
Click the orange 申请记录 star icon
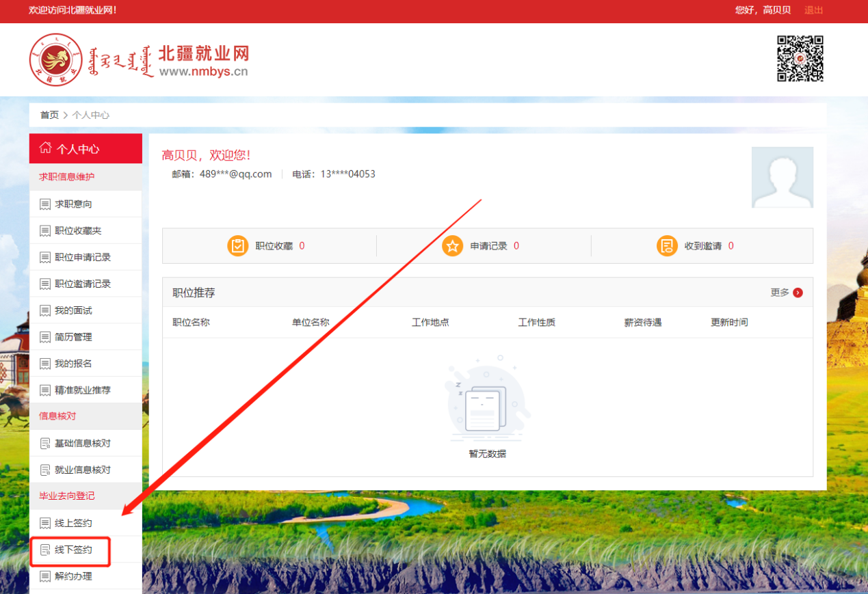pos(452,246)
